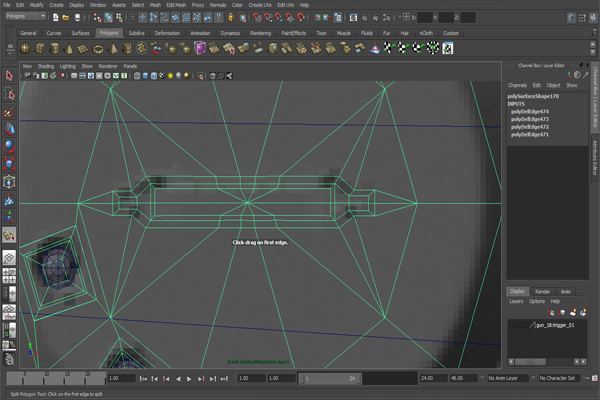Create a polygon torus from the shelf
This screenshot has height=400, width=600.
[98, 49]
